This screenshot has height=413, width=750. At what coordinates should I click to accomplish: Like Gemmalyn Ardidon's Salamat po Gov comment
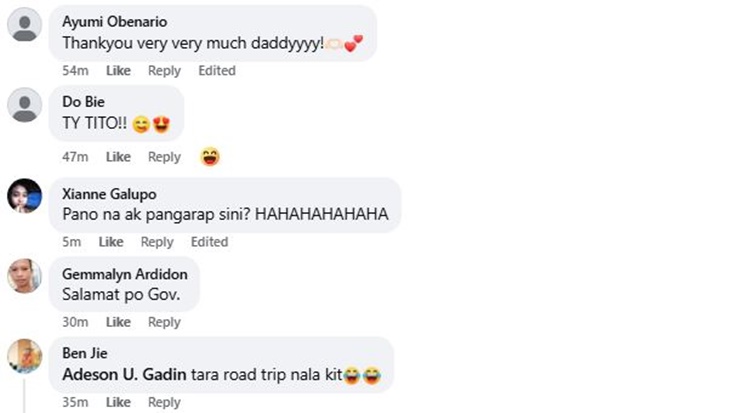coord(118,322)
